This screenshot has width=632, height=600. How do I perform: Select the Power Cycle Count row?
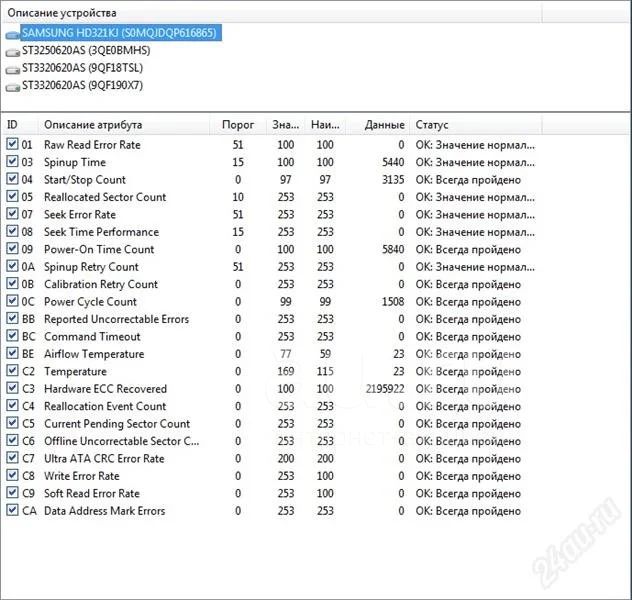coord(271,301)
